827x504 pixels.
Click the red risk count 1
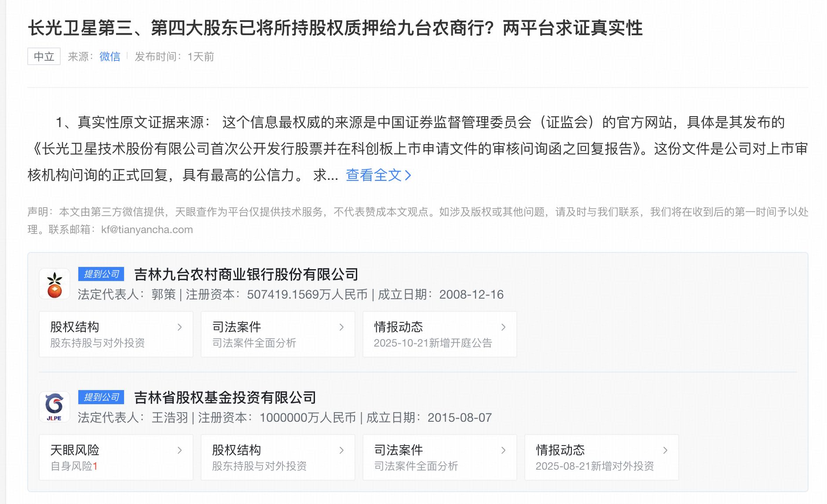[95, 466]
